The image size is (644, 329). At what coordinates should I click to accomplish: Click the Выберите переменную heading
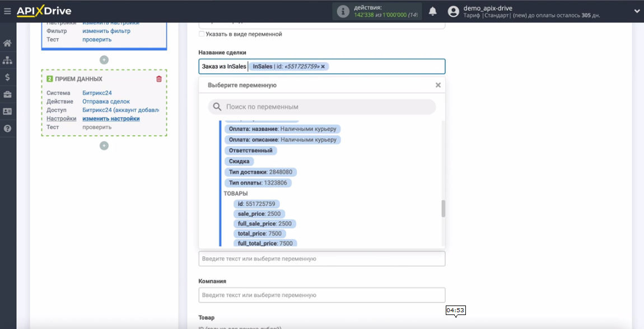click(x=242, y=85)
